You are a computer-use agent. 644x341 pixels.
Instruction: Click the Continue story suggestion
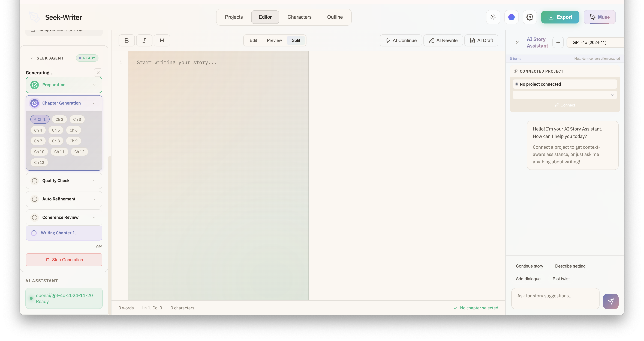pos(529,266)
